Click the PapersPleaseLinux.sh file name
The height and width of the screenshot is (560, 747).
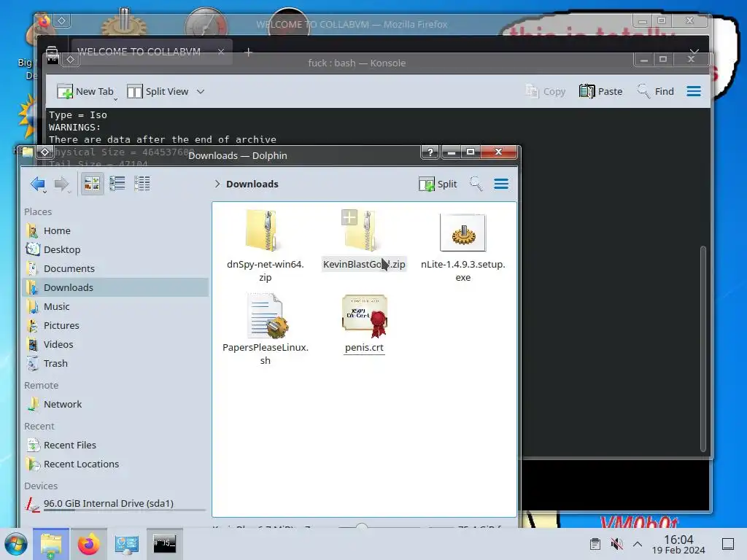click(x=266, y=354)
